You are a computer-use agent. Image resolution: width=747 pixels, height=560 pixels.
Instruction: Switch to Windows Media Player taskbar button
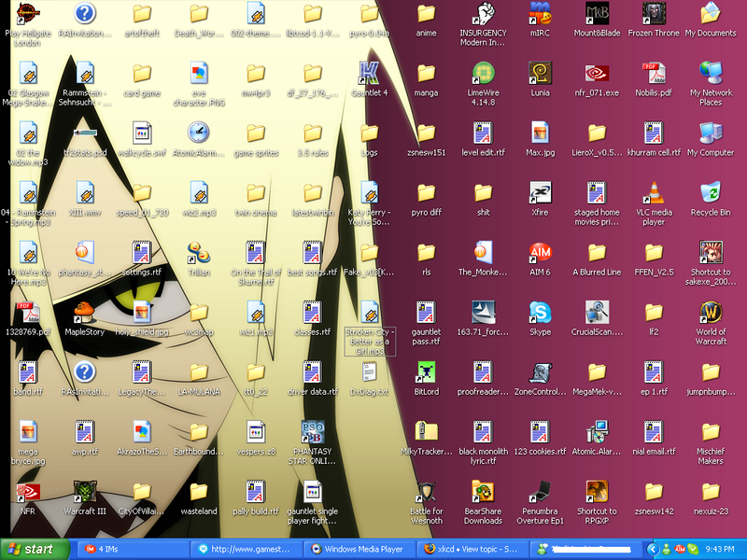359,550
